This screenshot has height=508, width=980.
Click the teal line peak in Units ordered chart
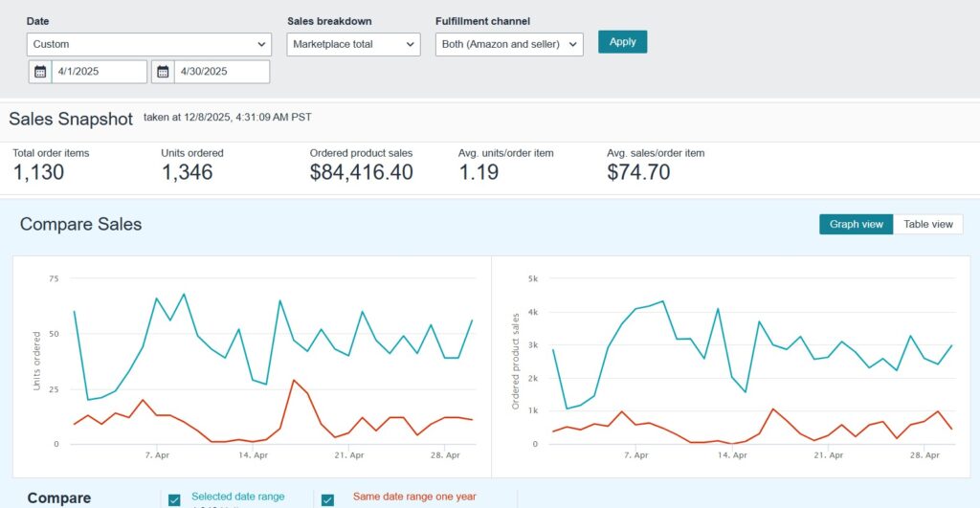click(184, 295)
